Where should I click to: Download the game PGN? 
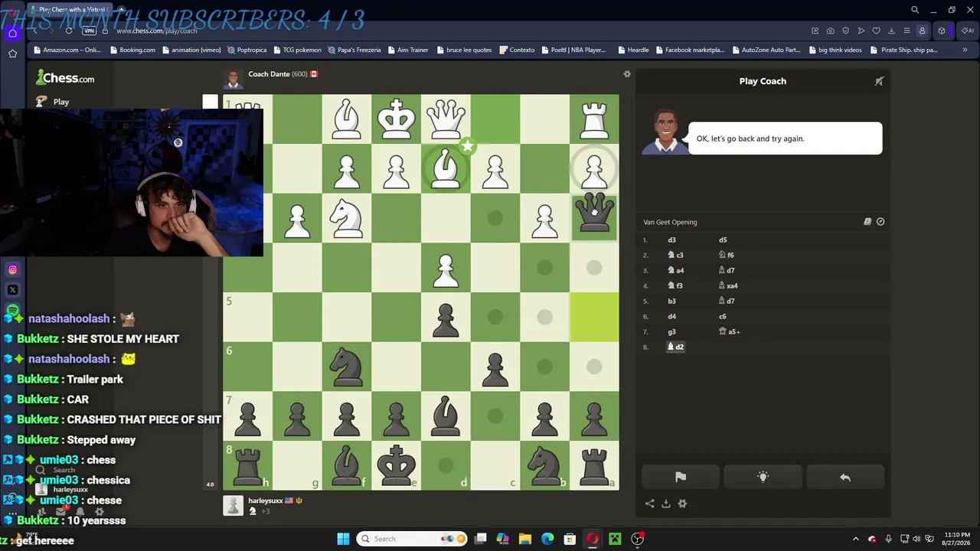click(666, 504)
